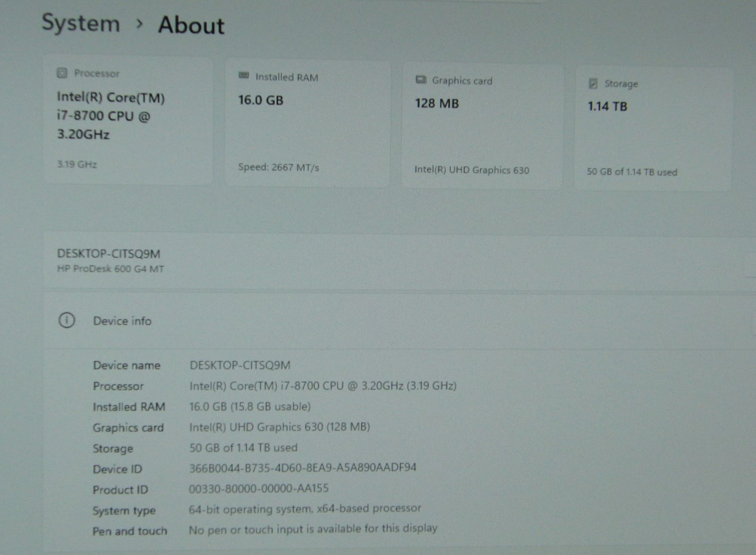Click the Storage drive icon
The height and width of the screenshot is (555, 756).
(x=593, y=84)
